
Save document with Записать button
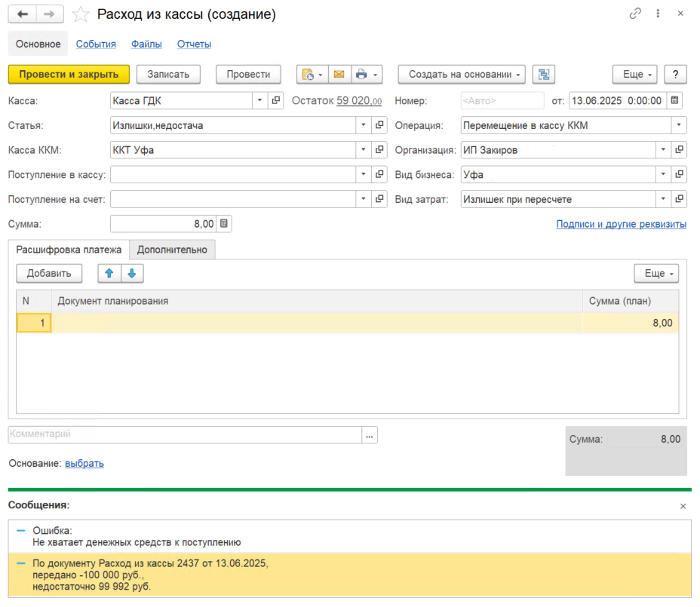pos(168,75)
